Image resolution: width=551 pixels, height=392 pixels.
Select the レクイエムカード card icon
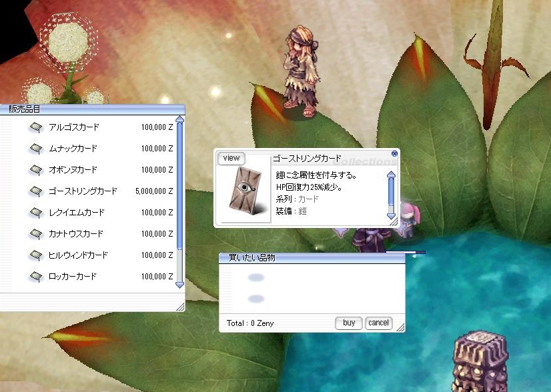35,213
